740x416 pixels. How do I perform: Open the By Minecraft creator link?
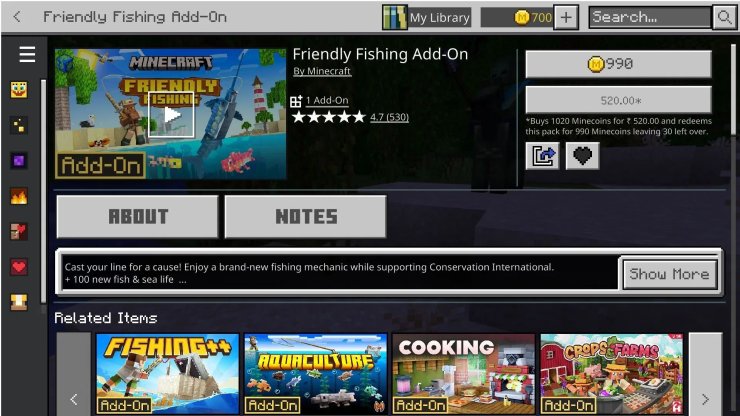click(x=322, y=71)
